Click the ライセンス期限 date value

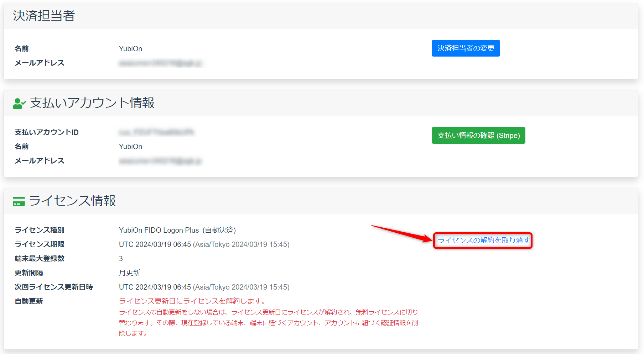point(204,244)
